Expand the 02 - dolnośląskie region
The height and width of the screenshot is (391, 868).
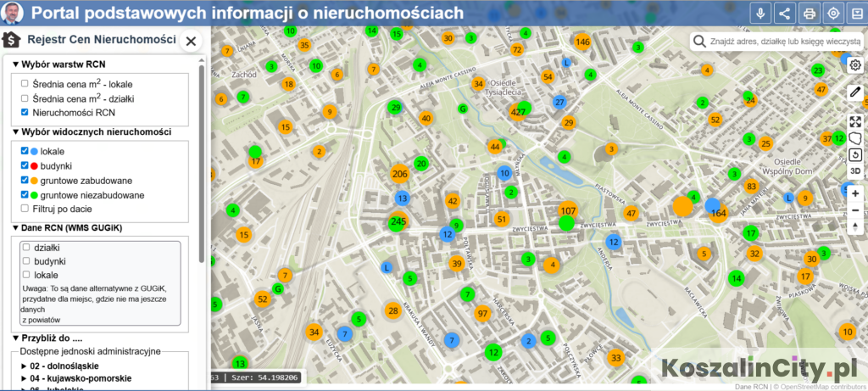pyautogui.click(x=24, y=366)
